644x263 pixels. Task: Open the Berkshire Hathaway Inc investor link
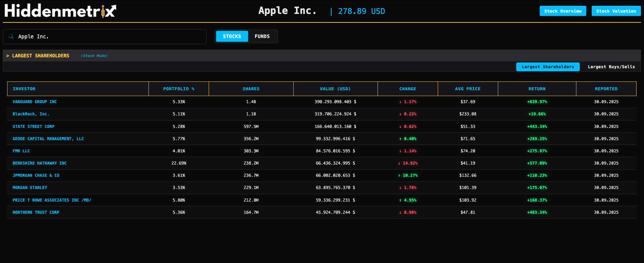click(x=39, y=163)
